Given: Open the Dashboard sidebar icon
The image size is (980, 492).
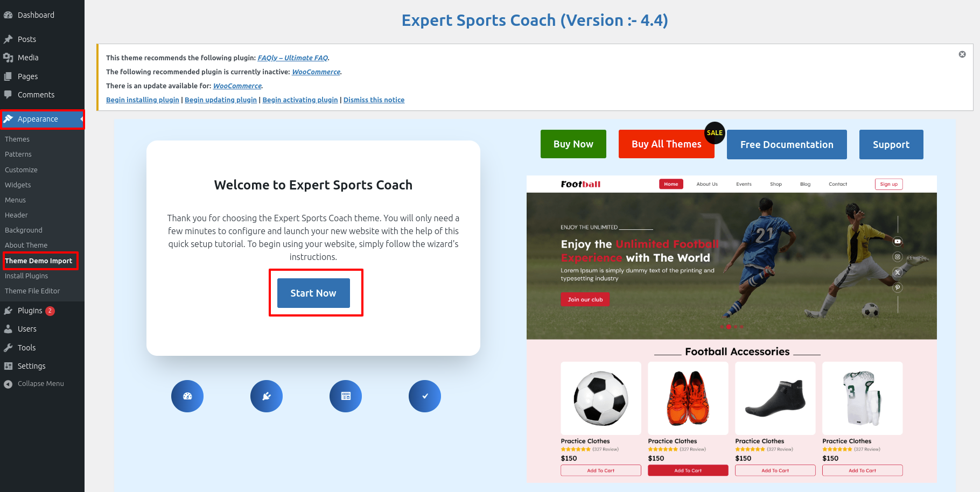Looking at the screenshot, I should pyautogui.click(x=8, y=15).
